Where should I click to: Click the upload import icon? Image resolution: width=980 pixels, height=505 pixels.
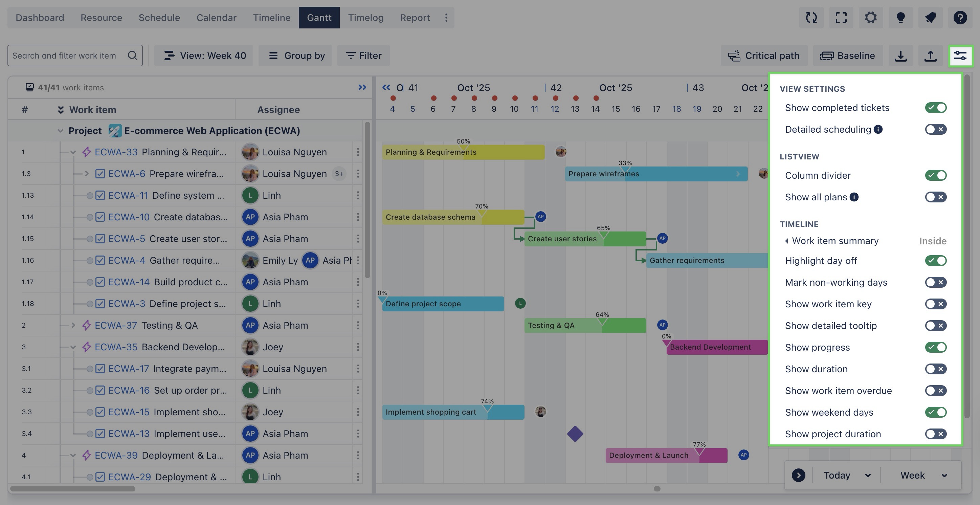(930, 56)
